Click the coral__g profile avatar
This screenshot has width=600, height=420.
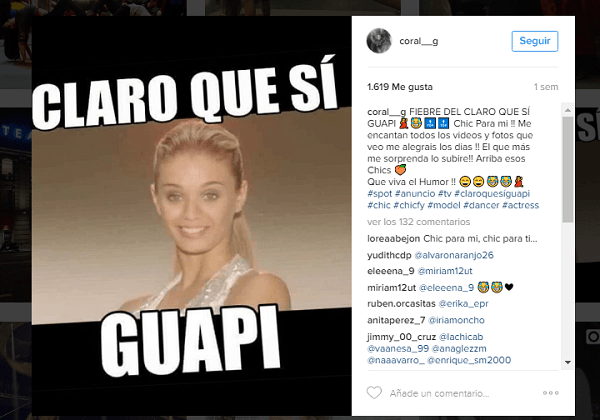379,41
